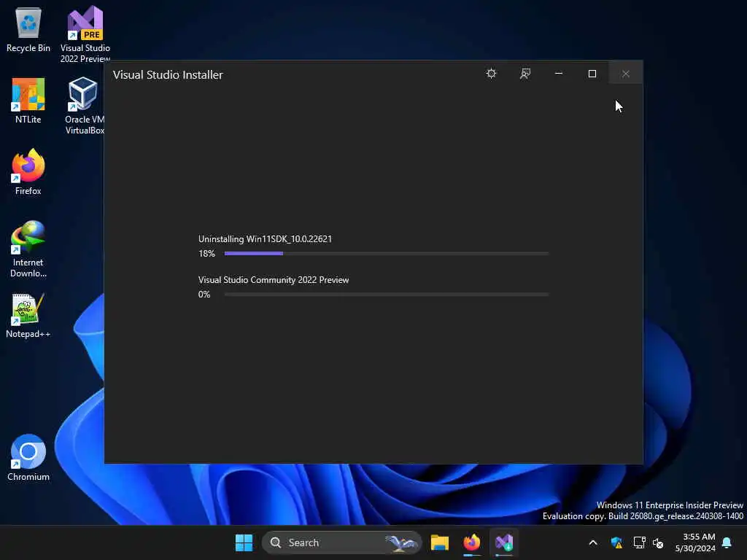
Task: Click Visual Studio Installer taskbar icon
Action: [x=504, y=542]
